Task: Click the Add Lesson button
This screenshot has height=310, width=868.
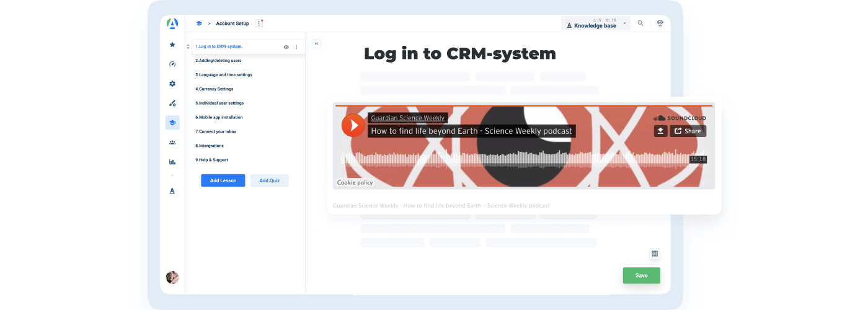Action: (223, 180)
